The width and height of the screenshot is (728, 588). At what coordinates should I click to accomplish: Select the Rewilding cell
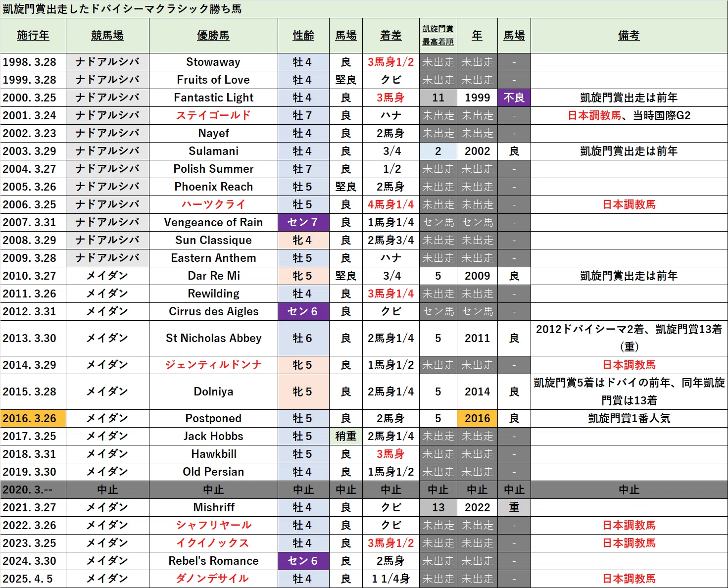pos(213,294)
